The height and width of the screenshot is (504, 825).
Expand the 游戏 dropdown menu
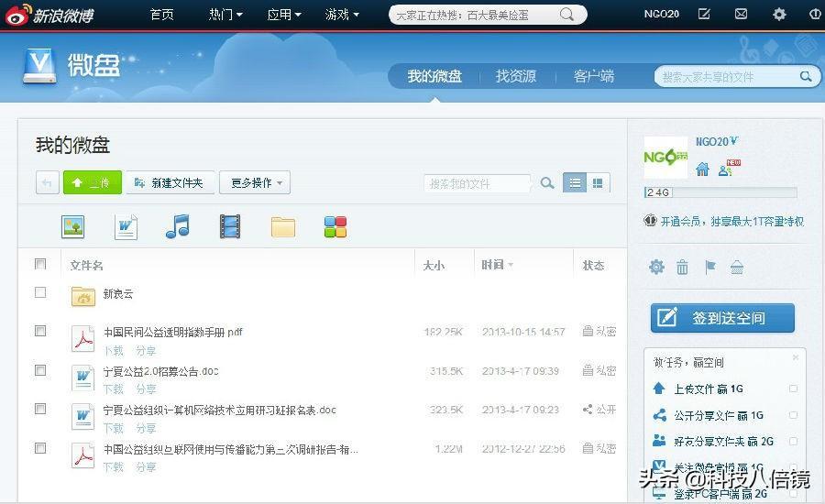[x=342, y=15]
